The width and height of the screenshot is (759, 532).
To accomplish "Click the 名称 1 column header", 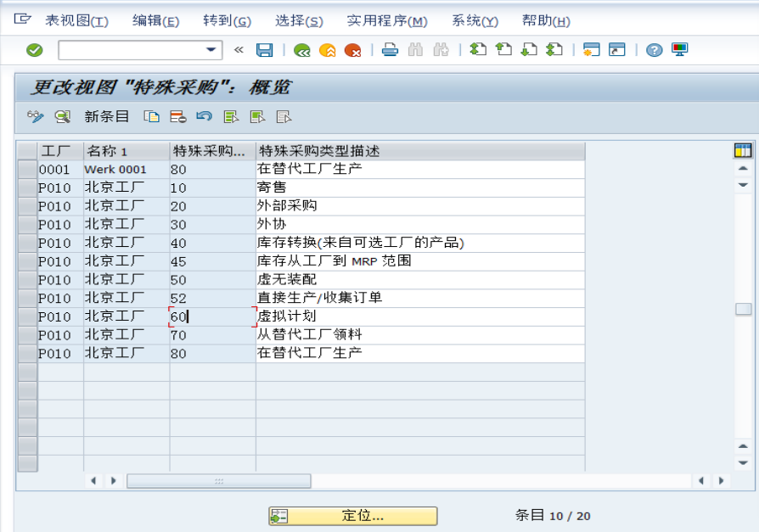I will tap(127, 151).
